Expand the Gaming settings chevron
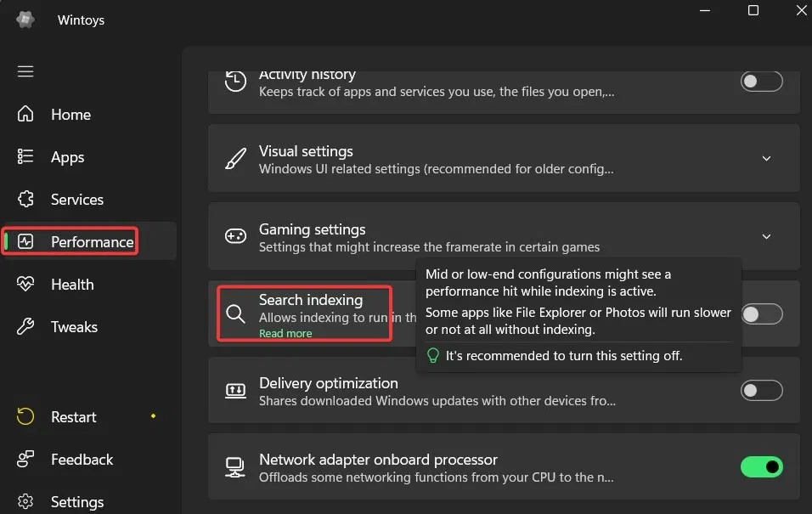Viewport: 812px width, 514px height. (766, 237)
